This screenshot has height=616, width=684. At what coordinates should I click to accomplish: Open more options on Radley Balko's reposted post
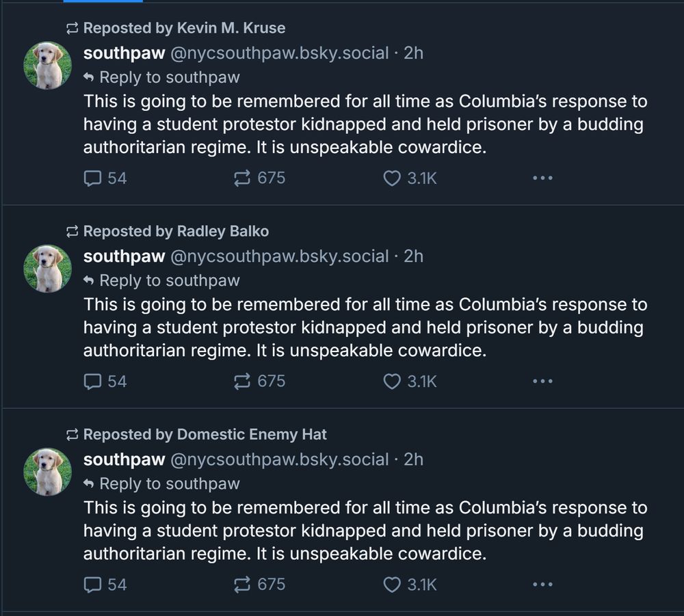(542, 381)
